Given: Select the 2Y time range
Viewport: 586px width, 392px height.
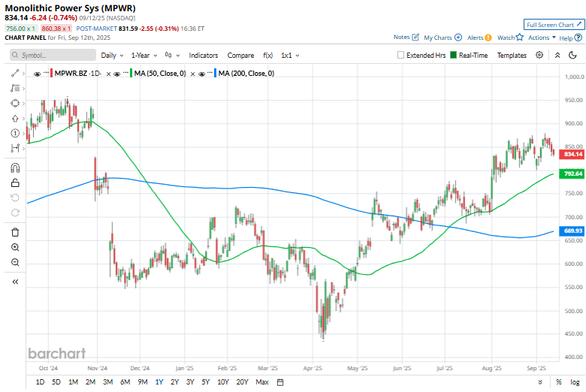Looking at the screenshot, I should (174, 382).
